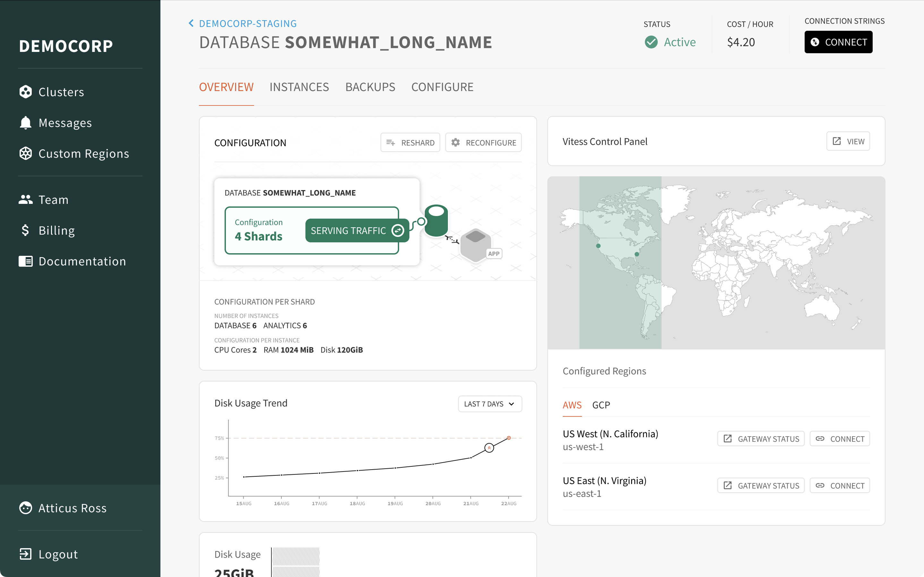Select the GCP regions tab
This screenshot has height=577, width=924.
pos(601,405)
